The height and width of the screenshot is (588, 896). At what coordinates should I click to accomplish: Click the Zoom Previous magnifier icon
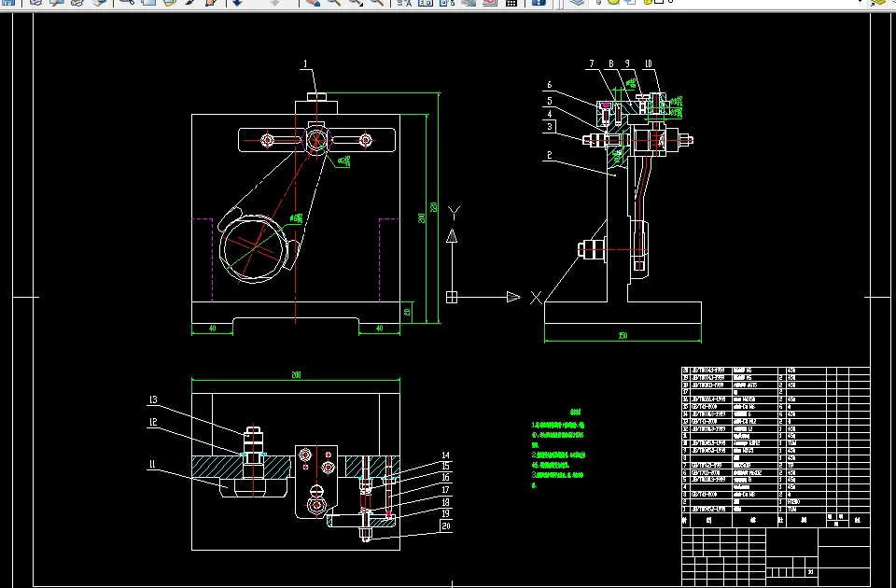[x=376, y=3]
